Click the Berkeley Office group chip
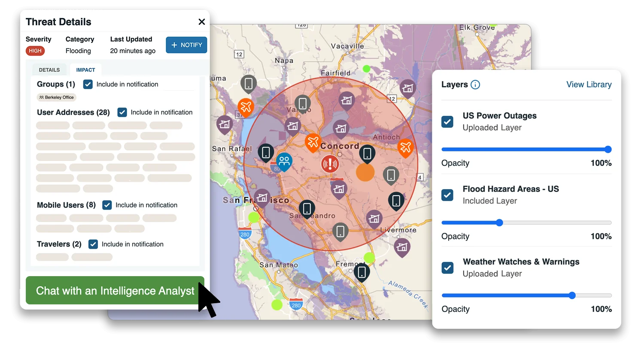 point(56,97)
